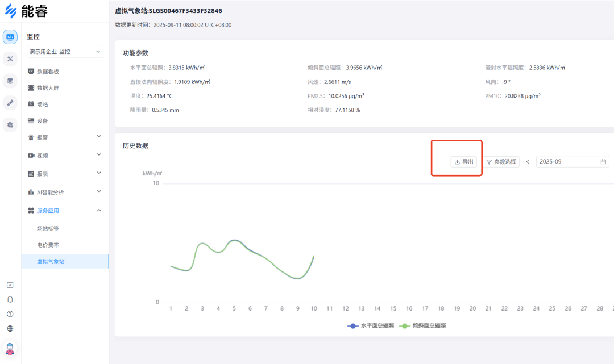614x364 pixels.
Task: Click the task checklist icon above bell
Action: click(10, 284)
